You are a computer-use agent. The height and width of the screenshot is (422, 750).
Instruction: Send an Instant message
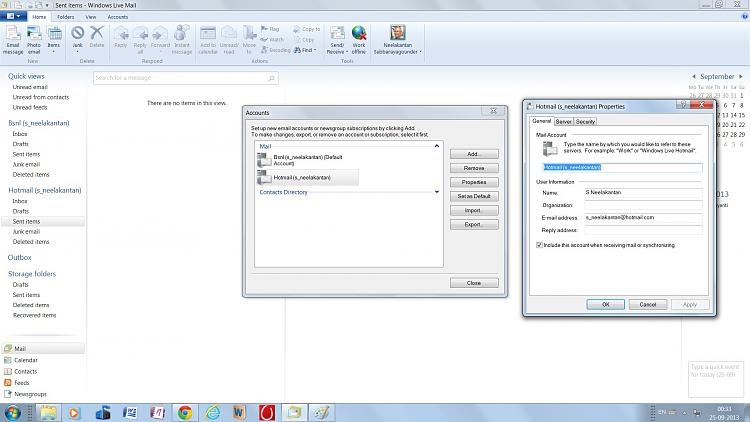(182, 40)
